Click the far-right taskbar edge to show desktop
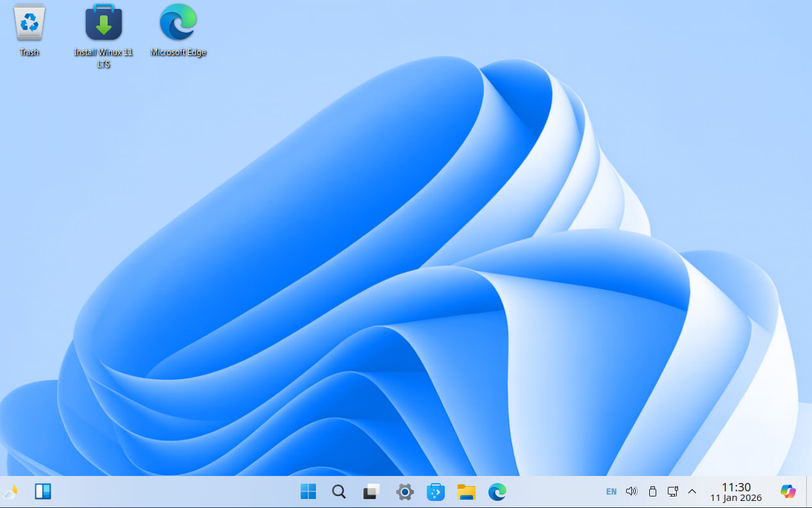 [x=809, y=491]
